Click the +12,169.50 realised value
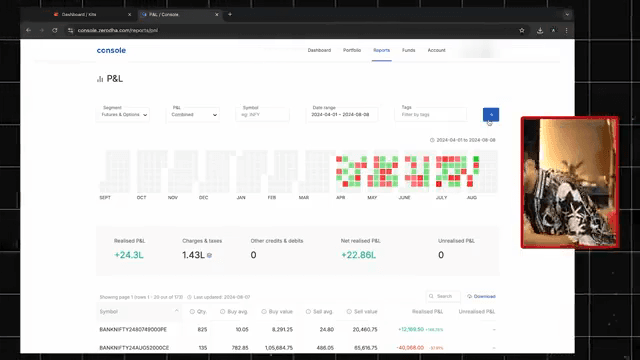The width and height of the screenshot is (640, 360). tap(411, 329)
